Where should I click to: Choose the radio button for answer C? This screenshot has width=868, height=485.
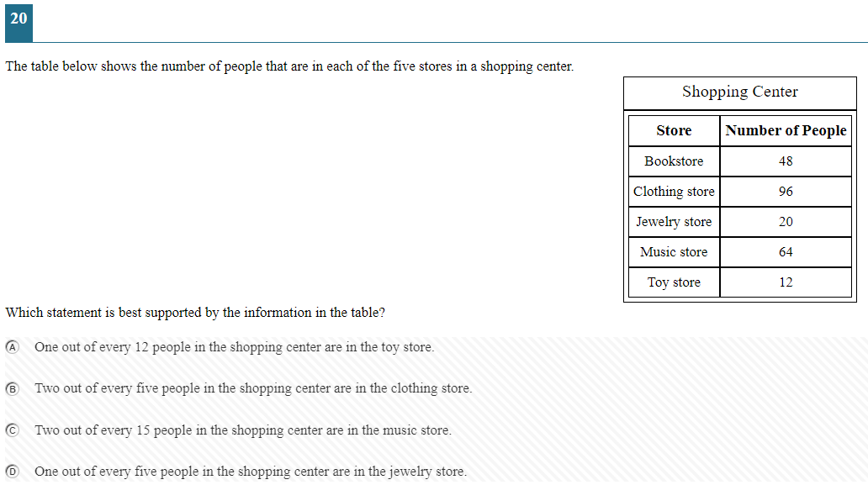(x=12, y=430)
